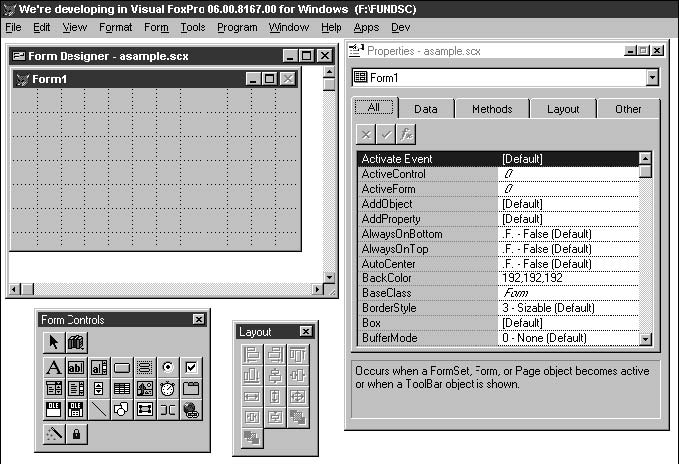This screenshot has height=464, width=679.
Task: Click the function fx button in Properties
Action: pos(407,133)
